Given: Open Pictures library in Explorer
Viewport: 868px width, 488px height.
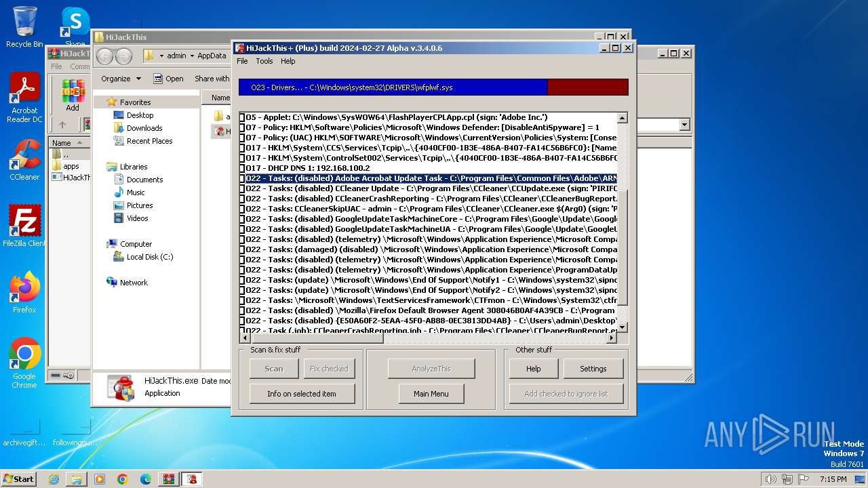Looking at the screenshot, I should pyautogui.click(x=139, y=205).
